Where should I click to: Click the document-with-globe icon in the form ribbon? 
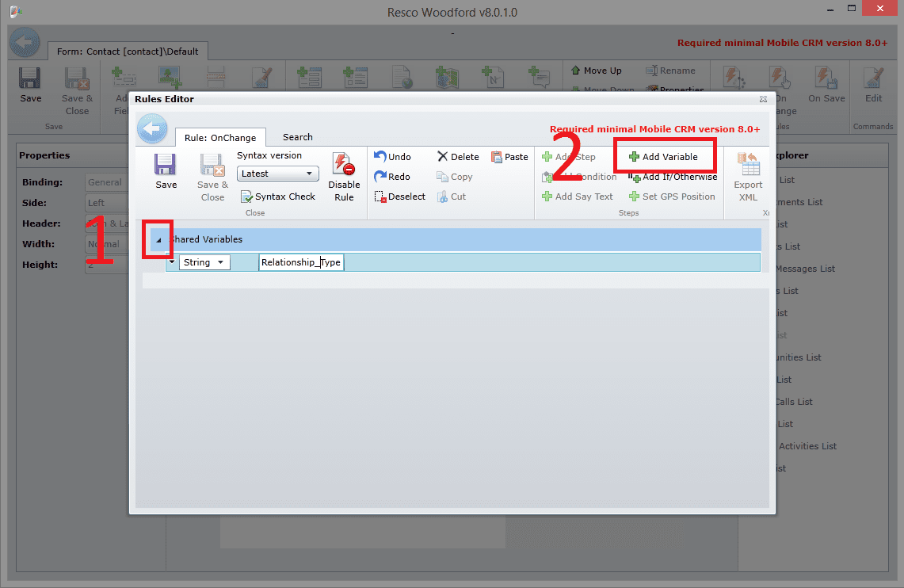[x=402, y=78]
